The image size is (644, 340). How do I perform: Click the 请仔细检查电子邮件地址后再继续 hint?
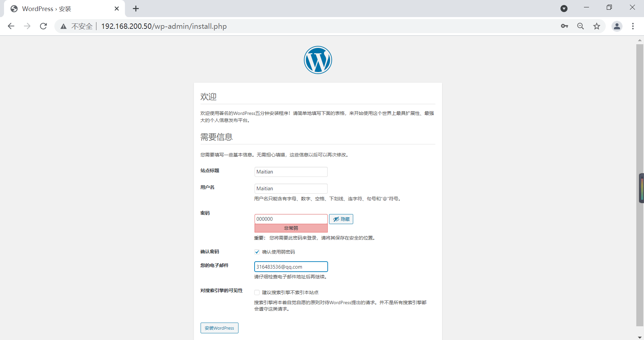[290, 277]
